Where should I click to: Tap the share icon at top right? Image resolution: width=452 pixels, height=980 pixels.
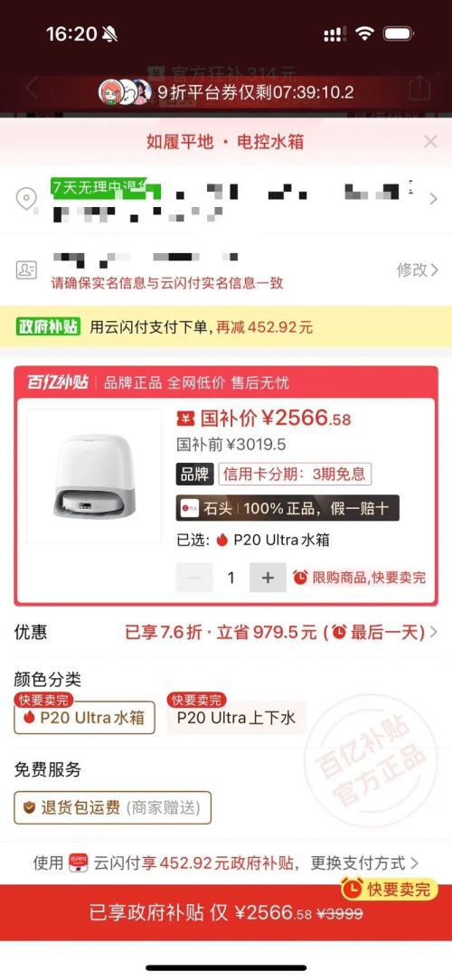pyautogui.click(x=419, y=88)
